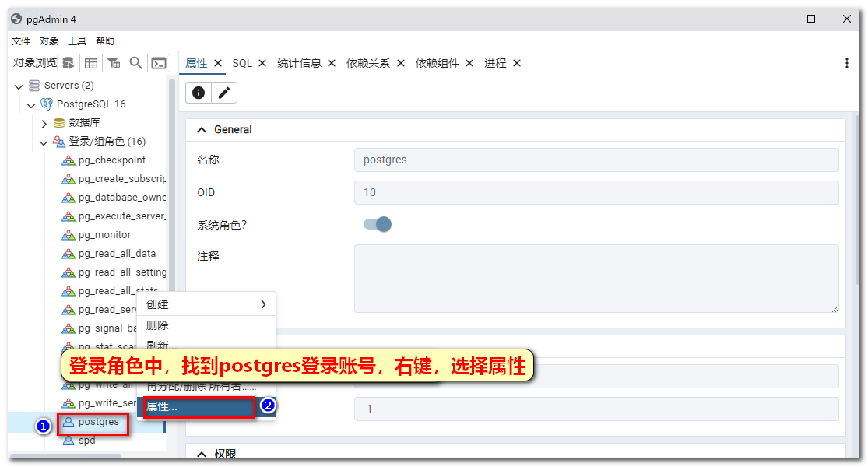
Task: Toggle the 系统角色? switch
Action: 378,224
